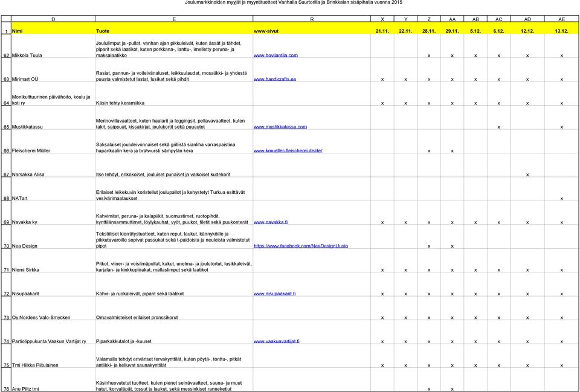Image resolution: width=580 pixels, height=392 pixels.
Task: Click Mikkola Tuula's x under 5.12.
Action: click(x=475, y=56)
